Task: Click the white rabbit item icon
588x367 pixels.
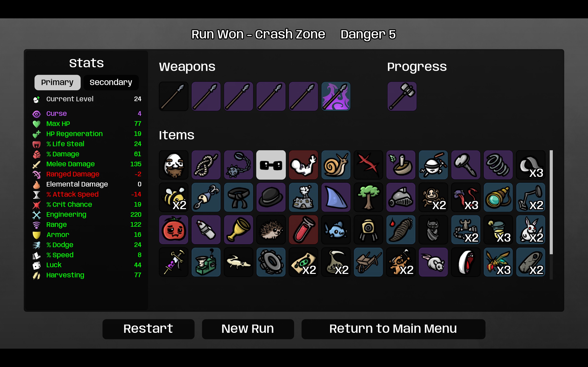Action: pyautogui.click(x=531, y=230)
